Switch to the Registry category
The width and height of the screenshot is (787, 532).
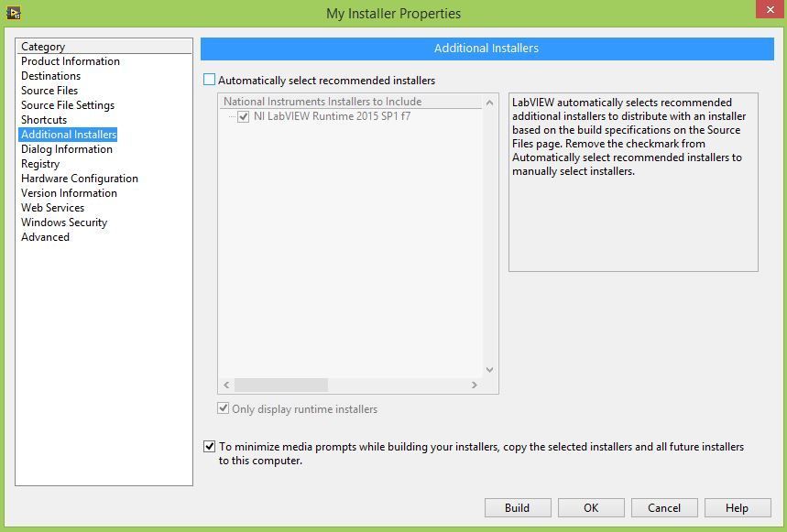[x=40, y=164]
